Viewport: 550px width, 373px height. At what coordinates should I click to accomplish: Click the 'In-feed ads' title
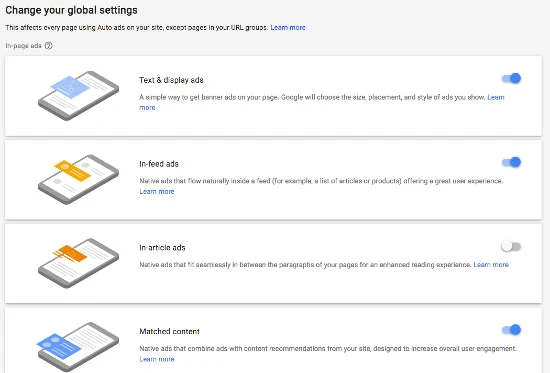click(159, 164)
